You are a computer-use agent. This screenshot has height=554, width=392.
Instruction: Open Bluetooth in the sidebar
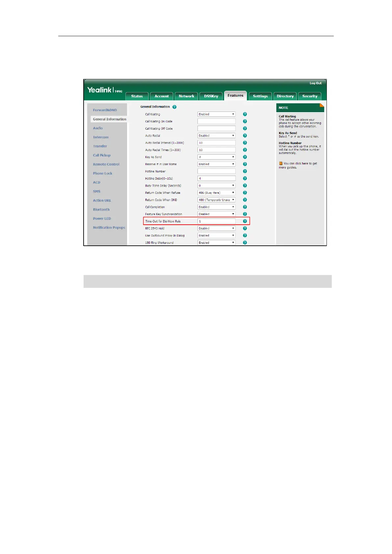tap(101, 210)
